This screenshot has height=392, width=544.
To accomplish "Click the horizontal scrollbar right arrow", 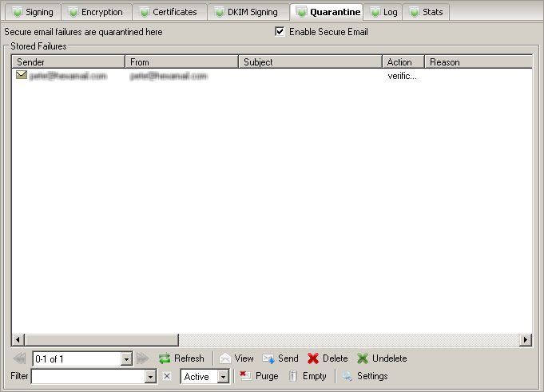I will tap(525, 340).
